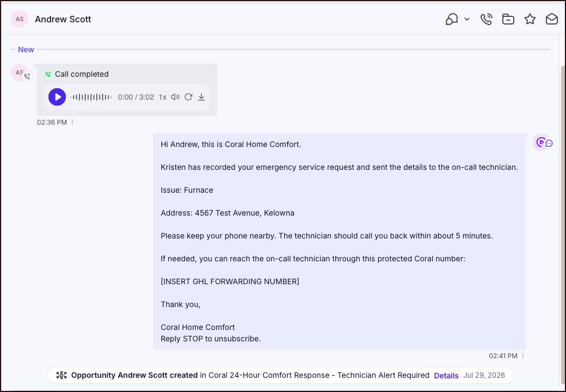The height and width of the screenshot is (392, 566).
Task: Open the AS avatar in header
Action: pos(20,19)
